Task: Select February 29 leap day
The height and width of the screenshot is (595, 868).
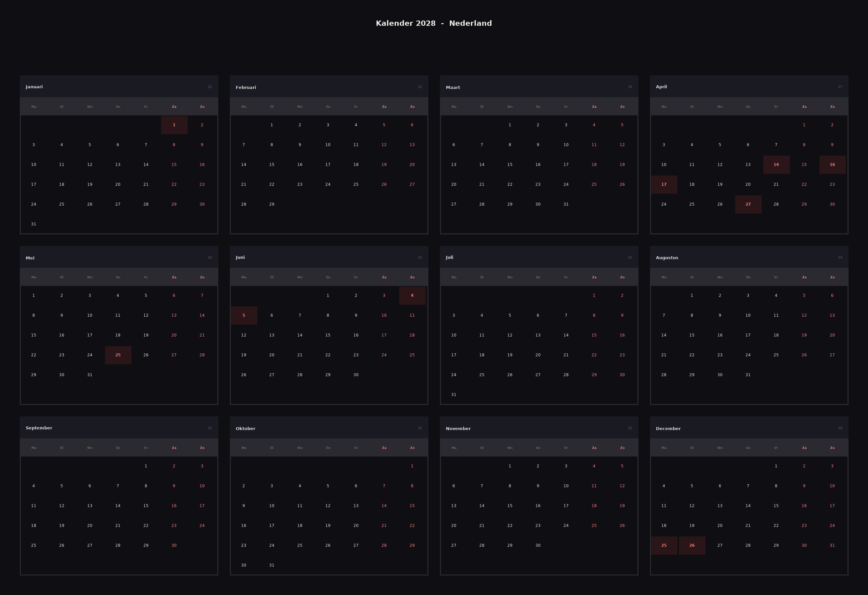Action: [x=271, y=204]
